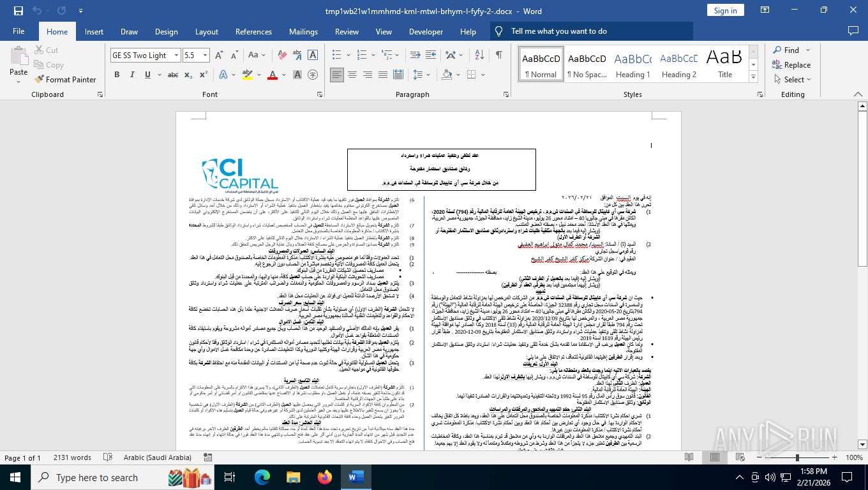Click the Sign in button
Screen dimensions: 868x490
pyautogui.click(x=725, y=10)
